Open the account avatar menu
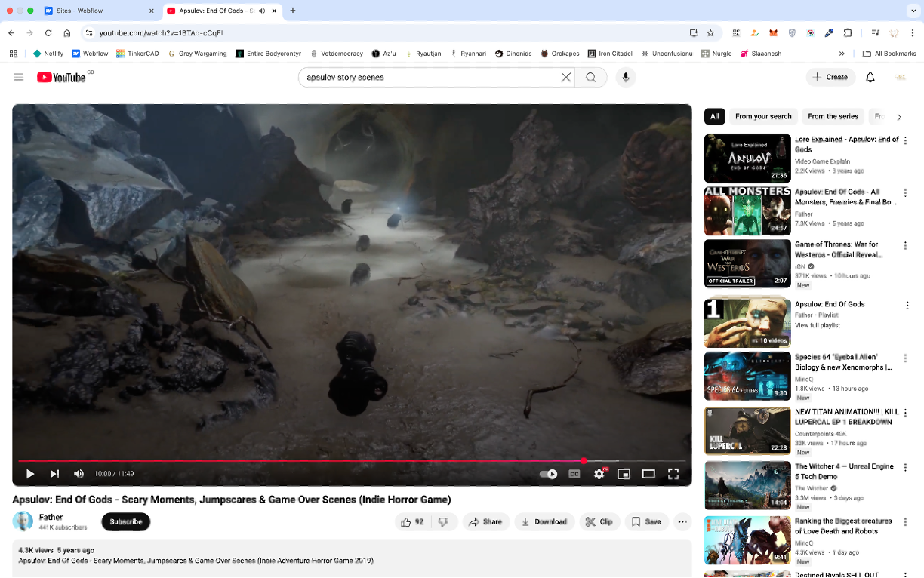The image size is (924, 578). tap(899, 77)
